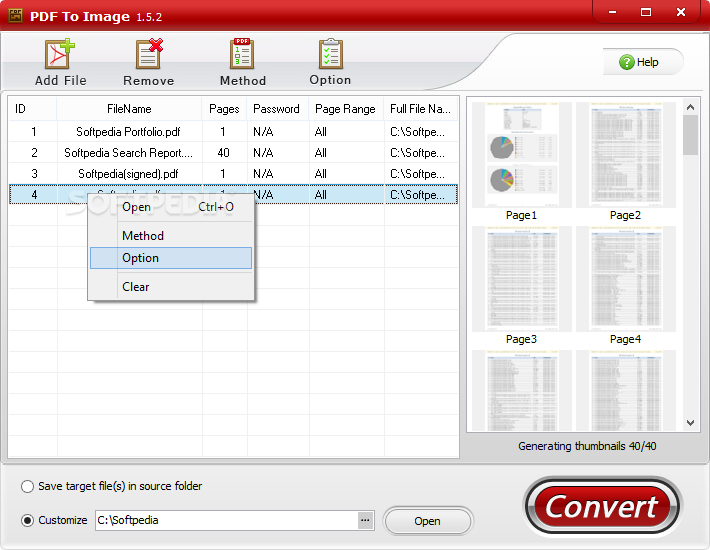Click the Full File Na... column header
This screenshot has height=550, width=710.
click(x=421, y=109)
